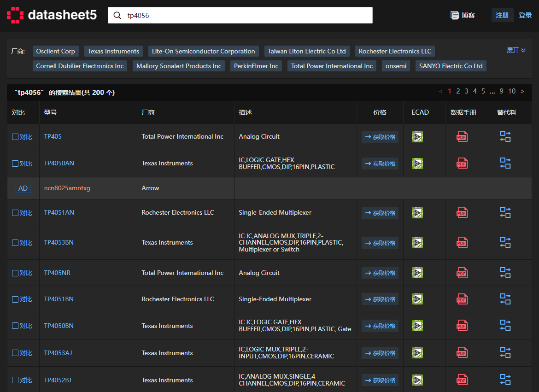The image size is (539, 392).
Task: Open ECAD model for TP4053AJ
Action: point(417,353)
